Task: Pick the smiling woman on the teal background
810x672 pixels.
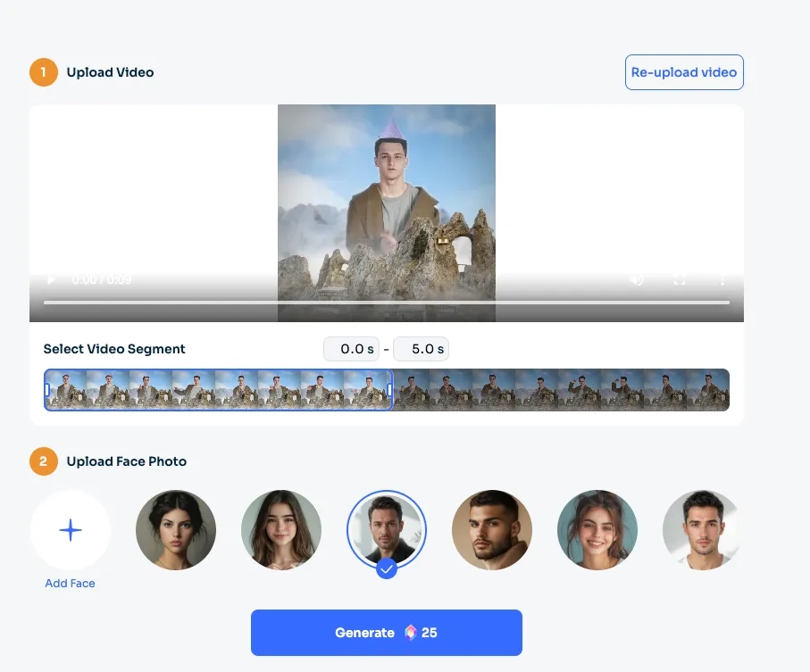Action: tap(597, 530)
